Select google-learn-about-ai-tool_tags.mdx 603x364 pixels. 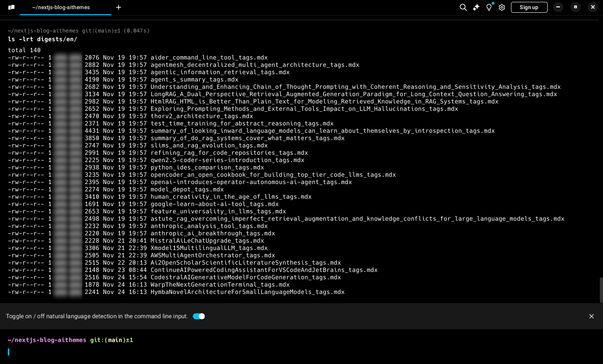pos(215,204)
